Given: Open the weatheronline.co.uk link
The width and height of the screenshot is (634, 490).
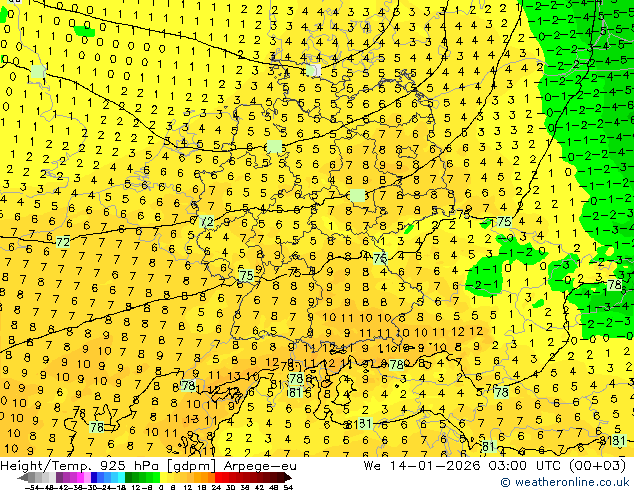Looking at the screenshot, I should [x=565, y=482].
